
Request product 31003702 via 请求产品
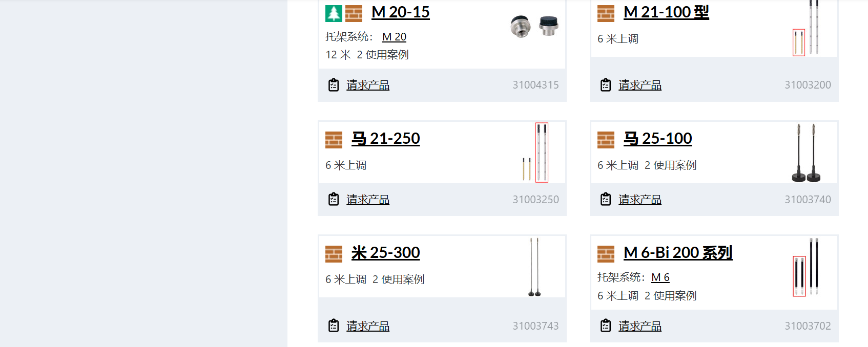pyautogui.click(x=639, y=326)
